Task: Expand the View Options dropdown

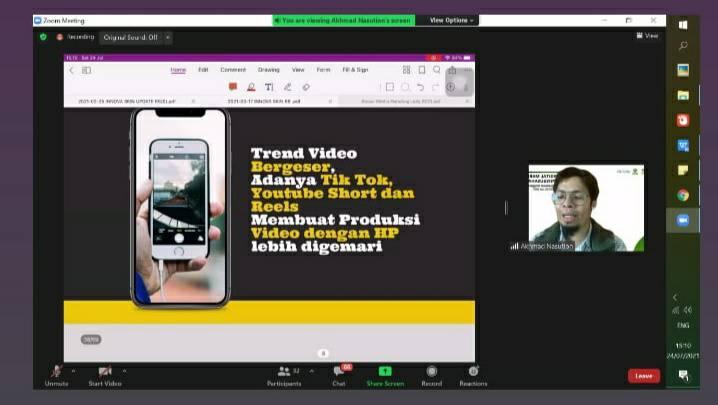Action: [452, 20]
